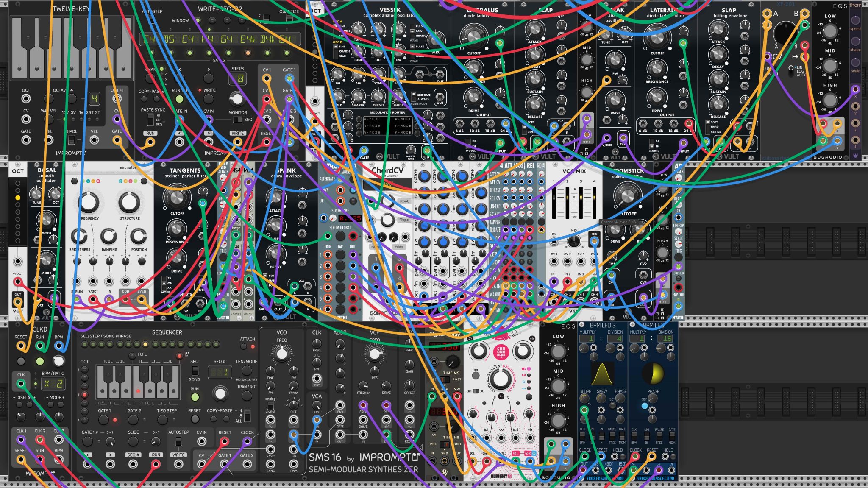The height and width of the screenshot is (488, 868).
Task: Click the CV IN jack on SMS16 sequencer
Action: [x=202, y=441]
